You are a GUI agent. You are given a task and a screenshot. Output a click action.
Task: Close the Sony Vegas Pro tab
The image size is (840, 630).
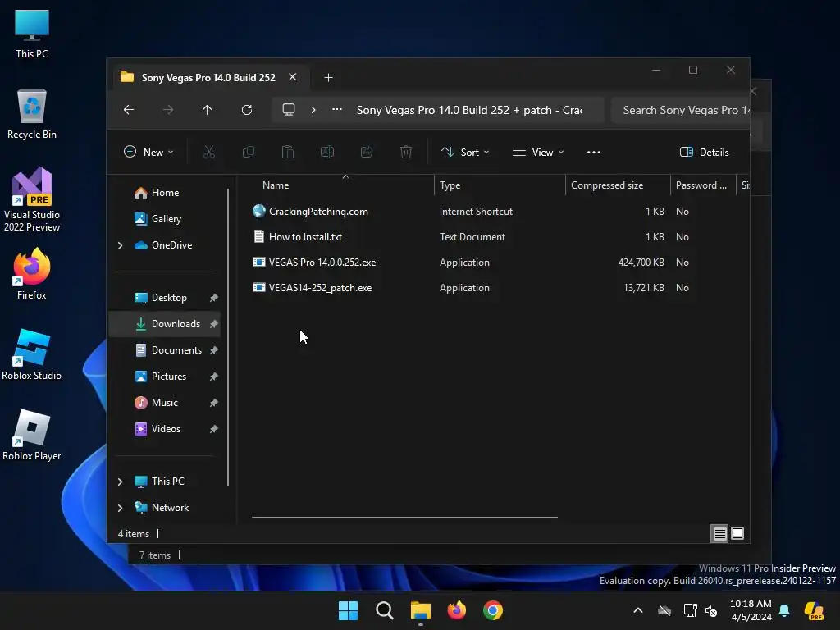click(293, 77)
